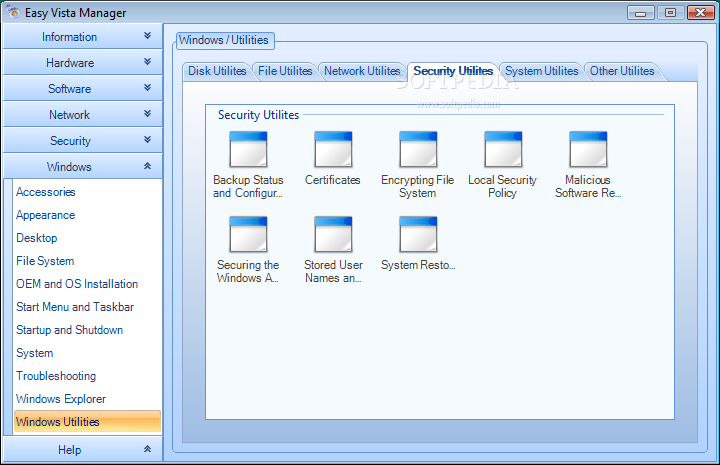The image size is (720, 465).
Task: Switch to the File Utilites tab
Action: point(285,71)
